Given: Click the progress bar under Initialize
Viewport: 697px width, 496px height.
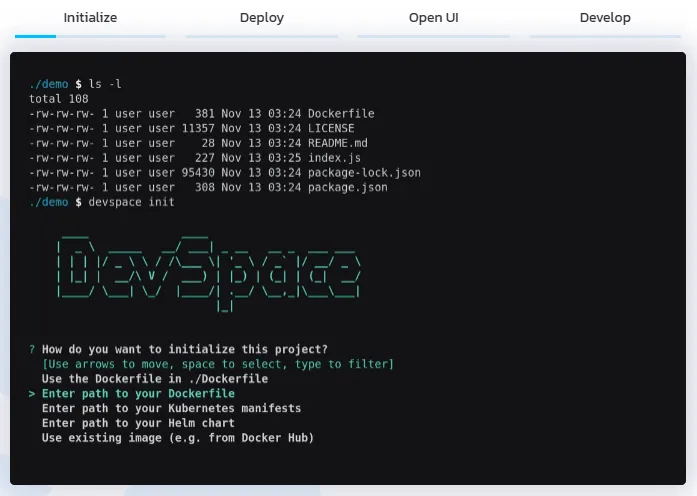Looking at the screenshot, I should [x=90, y=36].
